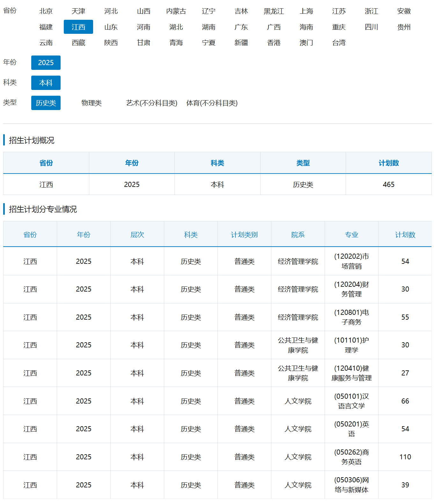Image resolution: width=434 pixels, height=504 pixels.
Task: Click the major (101101)护理学 cell
Action: pyautogui.click(x=351, y=345)
